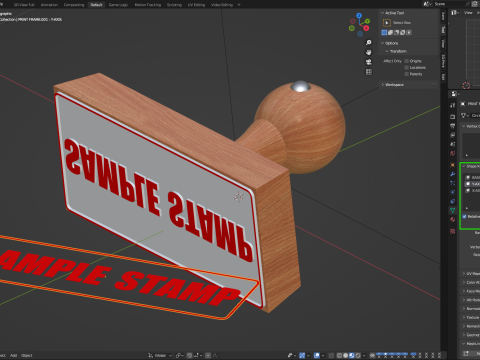Viewport: 480px width, 360px height.
Task: Click the hand pan view icon
Action: [369, 52]
